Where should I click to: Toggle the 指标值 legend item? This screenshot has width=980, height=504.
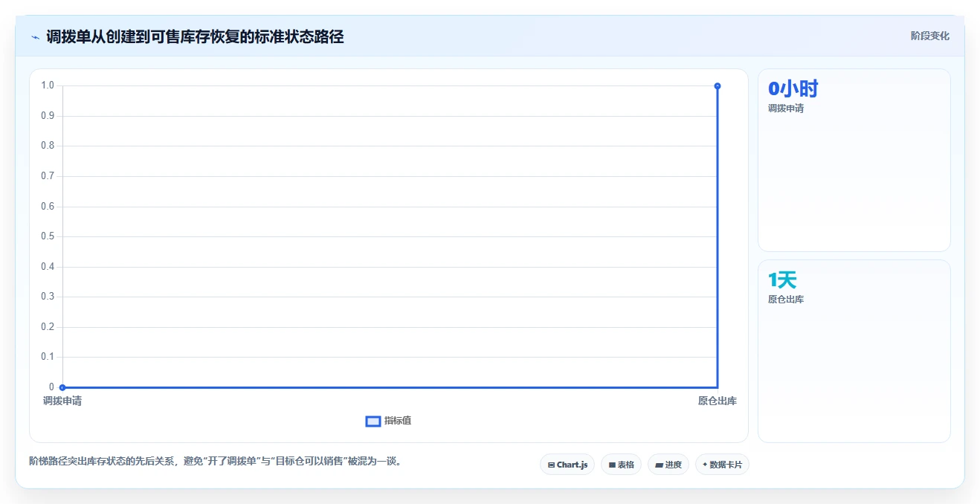tap(388, 421)
